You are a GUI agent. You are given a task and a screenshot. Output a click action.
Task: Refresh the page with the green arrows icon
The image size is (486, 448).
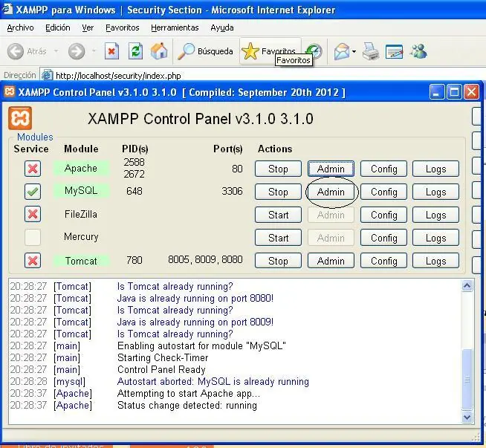point(135,51)
